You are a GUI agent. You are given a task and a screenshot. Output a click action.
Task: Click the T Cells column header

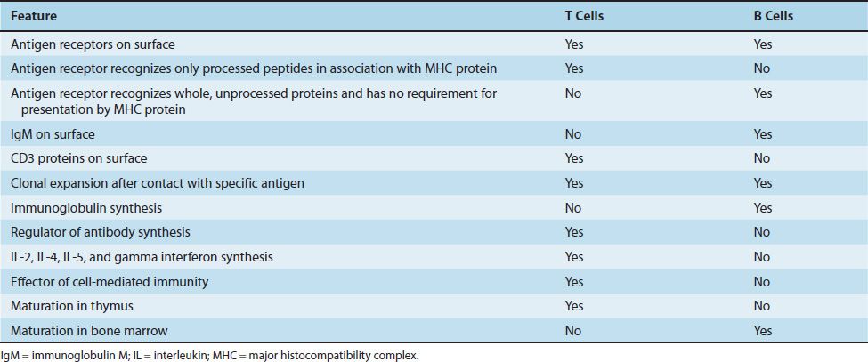click(583, 16)
